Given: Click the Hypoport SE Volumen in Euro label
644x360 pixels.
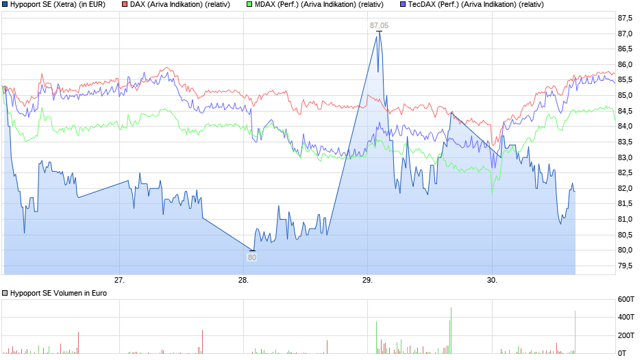Looking at the screenshot, I should (58, 293).
